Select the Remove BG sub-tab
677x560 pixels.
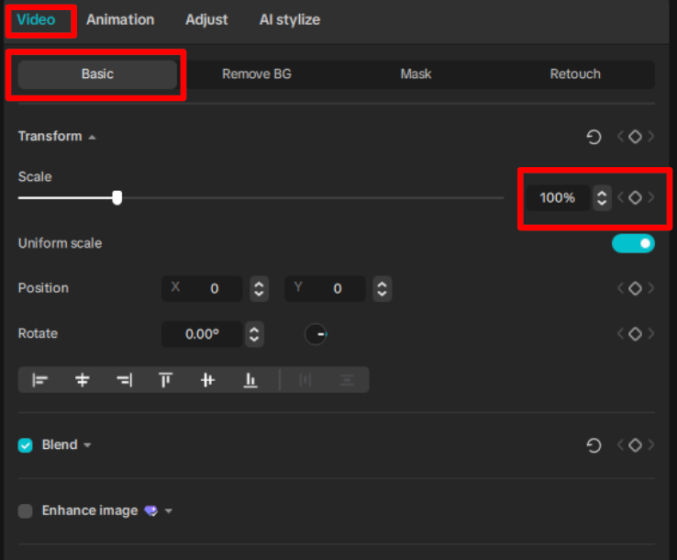pyautogui.click(x=256, y=74)
